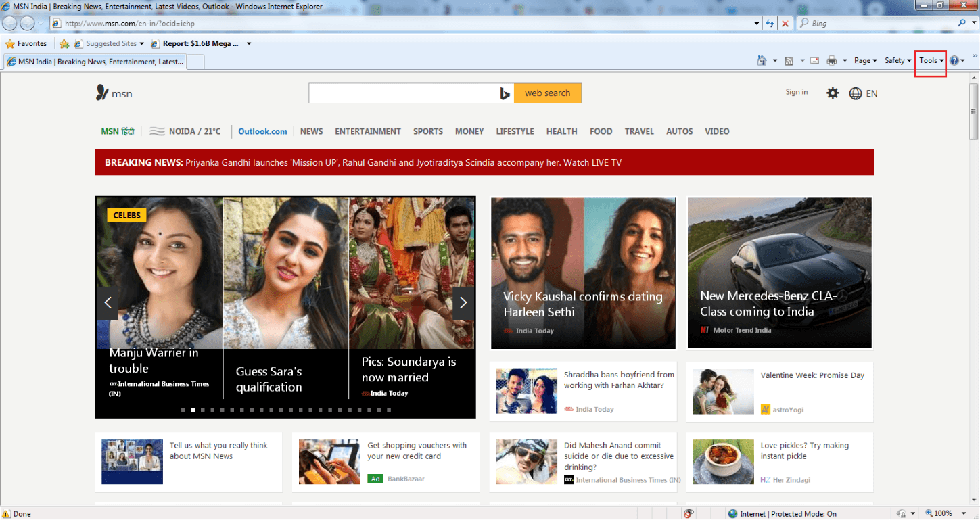Open a new blank tab

pyautogui.click(x=195, y=62)
